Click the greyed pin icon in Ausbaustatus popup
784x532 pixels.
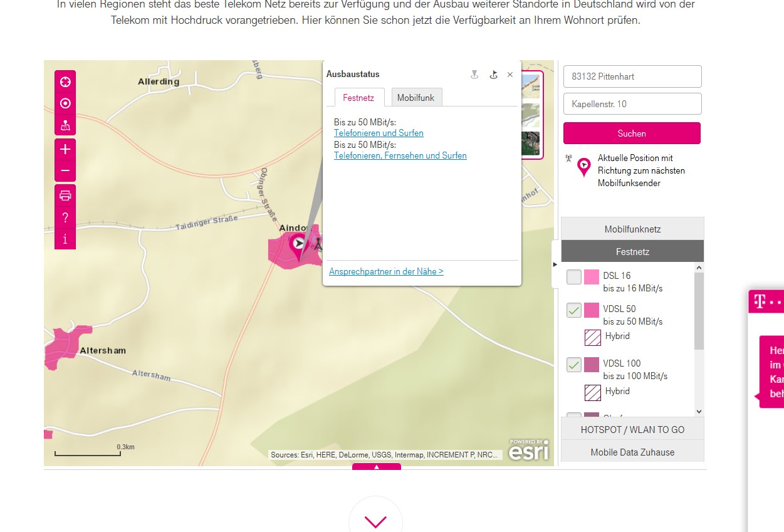(474, 75)
